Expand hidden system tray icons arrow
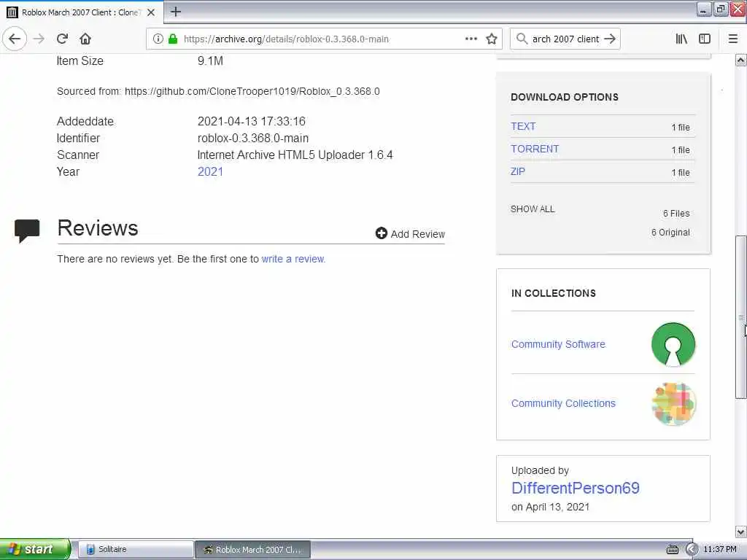This screenshot has width=747, height=560. 692,550
